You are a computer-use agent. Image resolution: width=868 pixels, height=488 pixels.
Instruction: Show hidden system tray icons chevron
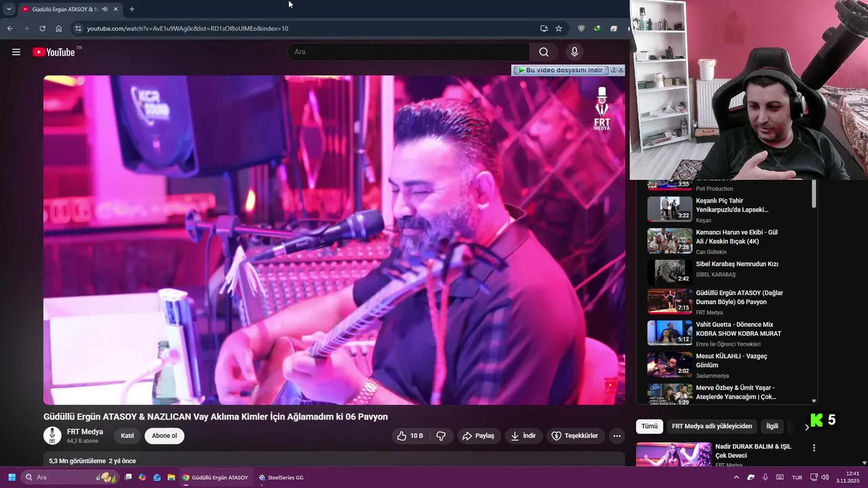coord(736,477)
